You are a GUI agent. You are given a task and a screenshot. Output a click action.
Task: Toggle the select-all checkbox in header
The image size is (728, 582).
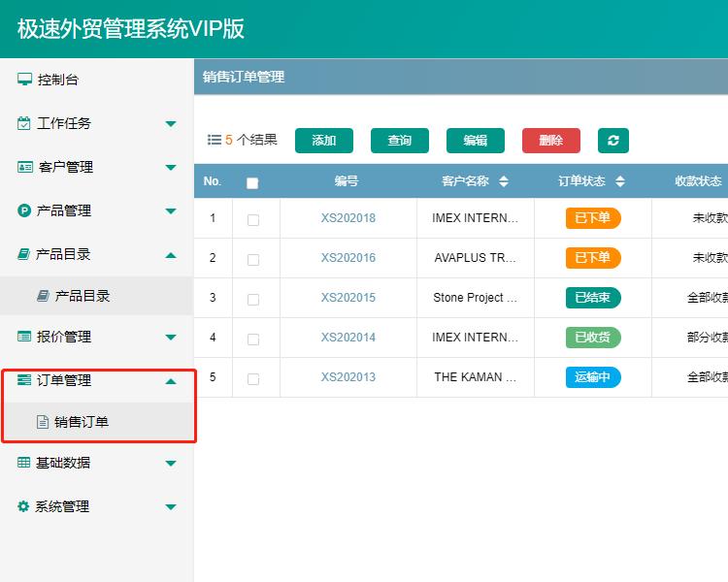point(252,183)
